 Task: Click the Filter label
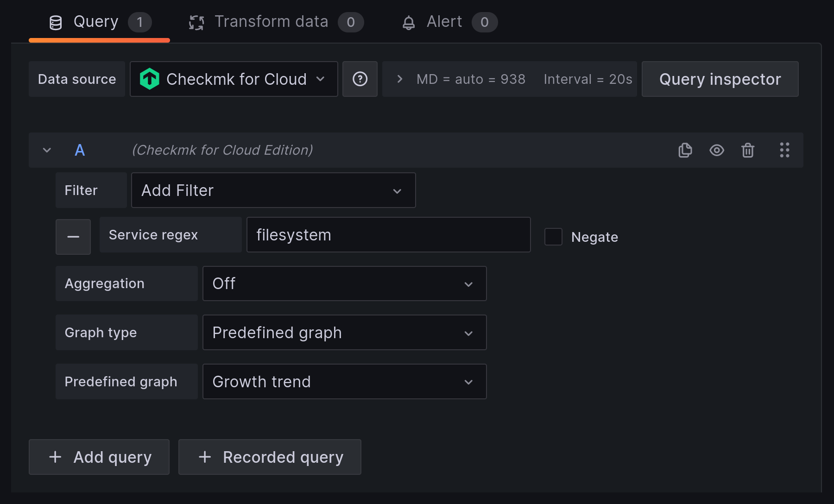click(x=91, y=190)
